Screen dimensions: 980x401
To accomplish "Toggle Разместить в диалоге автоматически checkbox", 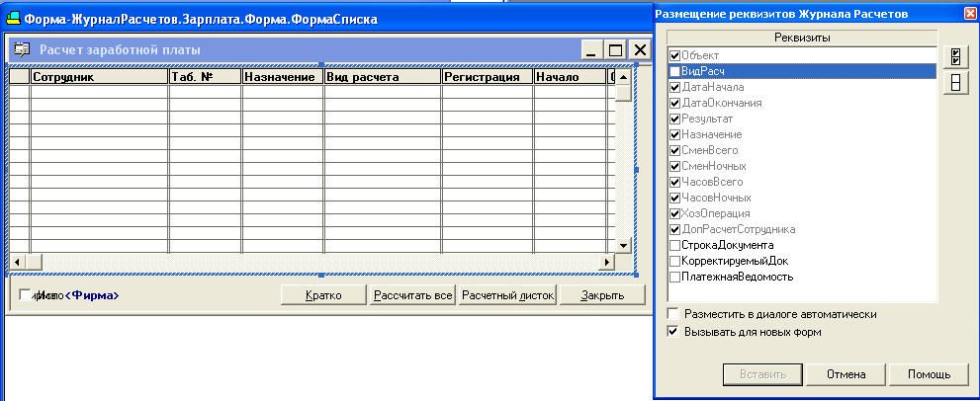I will (672, 314).
